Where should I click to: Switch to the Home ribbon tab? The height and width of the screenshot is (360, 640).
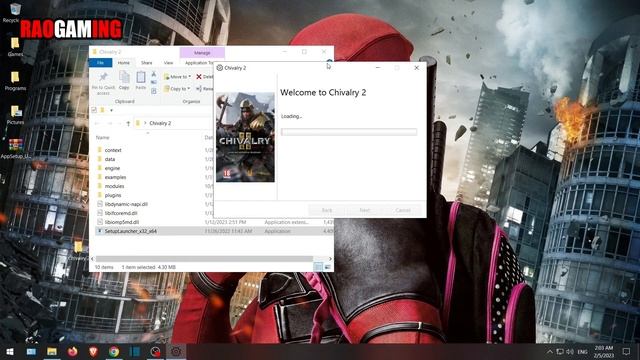point(124,62)
